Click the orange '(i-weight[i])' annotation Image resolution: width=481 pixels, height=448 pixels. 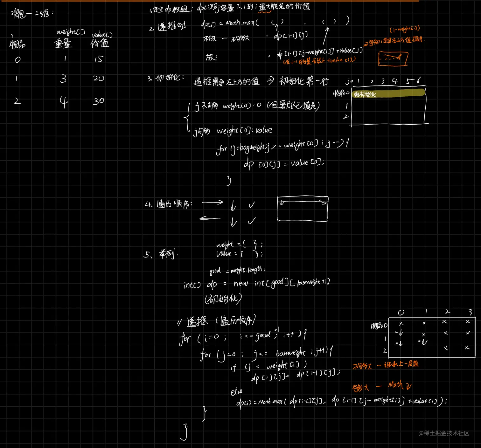[x=405, y=29]
